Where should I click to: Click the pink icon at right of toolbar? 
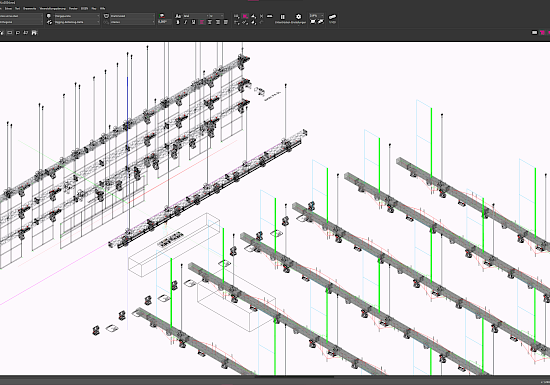[543, 33]
